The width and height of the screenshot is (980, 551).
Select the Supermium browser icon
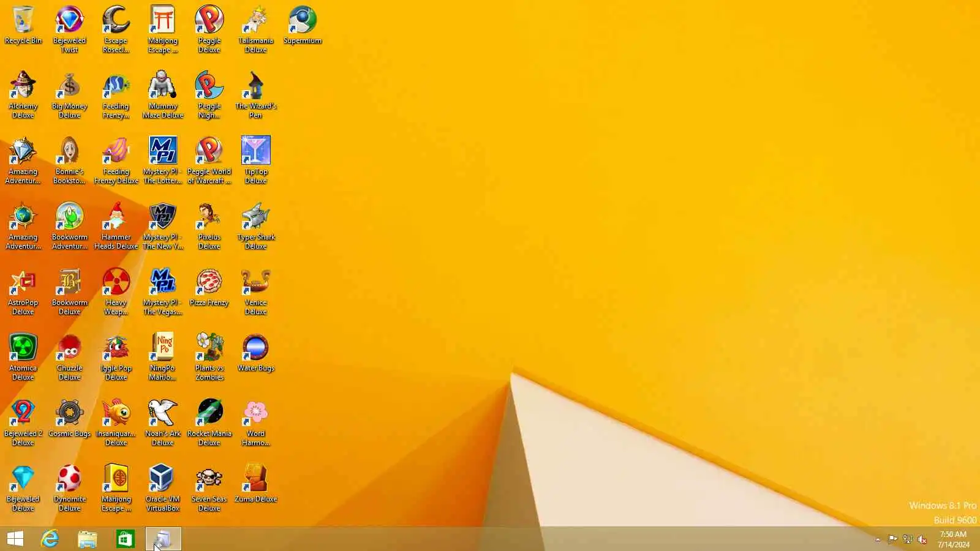point(303,26)
